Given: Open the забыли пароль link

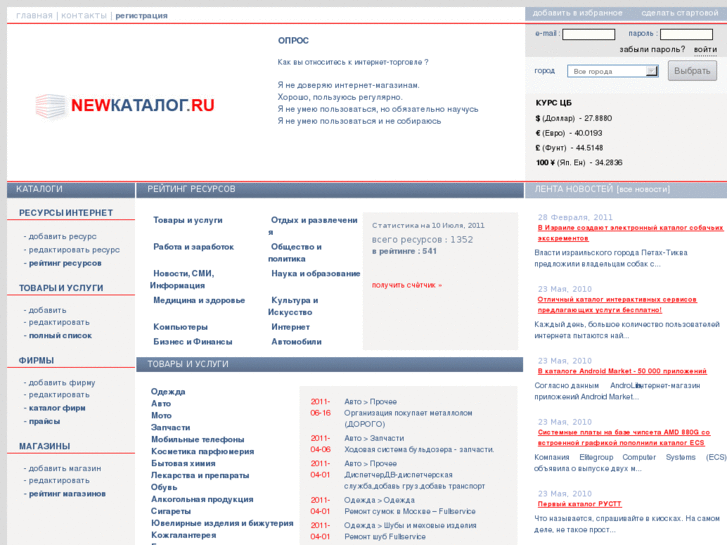Looking at the screenshot, I should 652,49.
